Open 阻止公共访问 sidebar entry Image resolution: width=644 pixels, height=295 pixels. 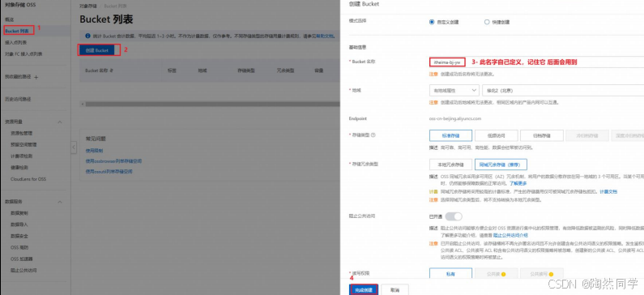coord(23,271)
